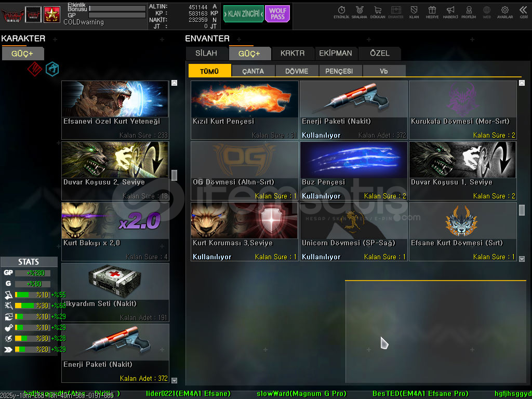Click the character list scrollbar handle

(x=174, y=176)
